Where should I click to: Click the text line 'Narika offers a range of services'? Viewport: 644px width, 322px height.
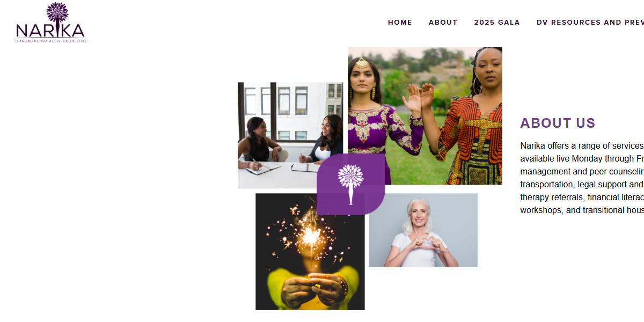tap(582, 145)
